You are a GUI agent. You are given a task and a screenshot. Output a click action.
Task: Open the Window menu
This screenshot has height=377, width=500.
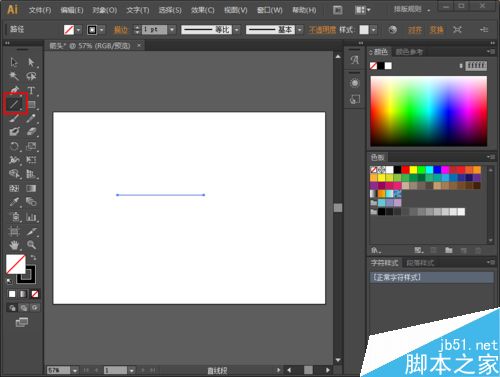click(269, 10)
